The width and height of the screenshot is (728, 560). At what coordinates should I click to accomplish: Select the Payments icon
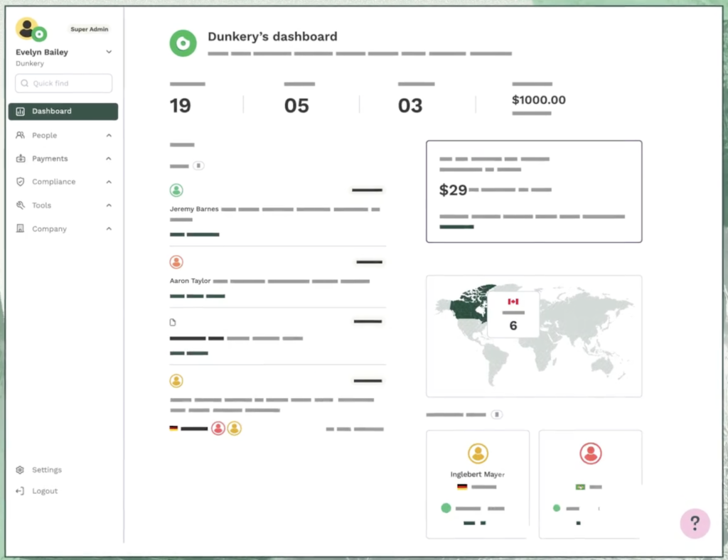(x=21, y=158)
